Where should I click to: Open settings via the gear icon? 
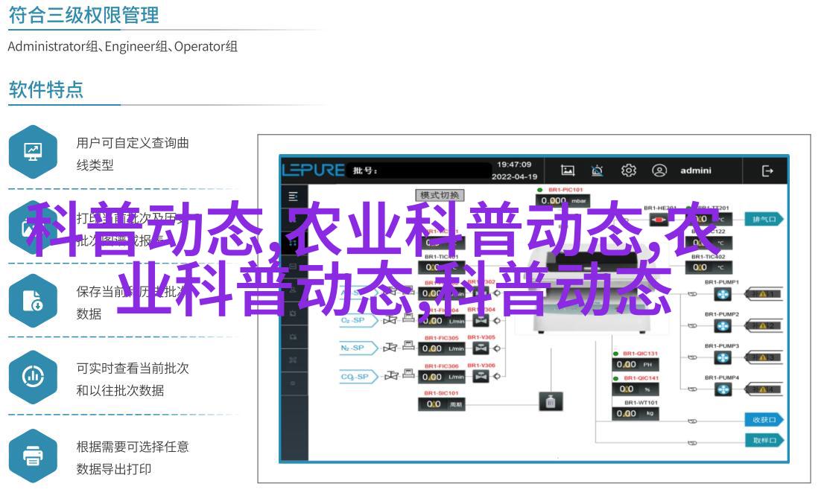pos(629,170)
